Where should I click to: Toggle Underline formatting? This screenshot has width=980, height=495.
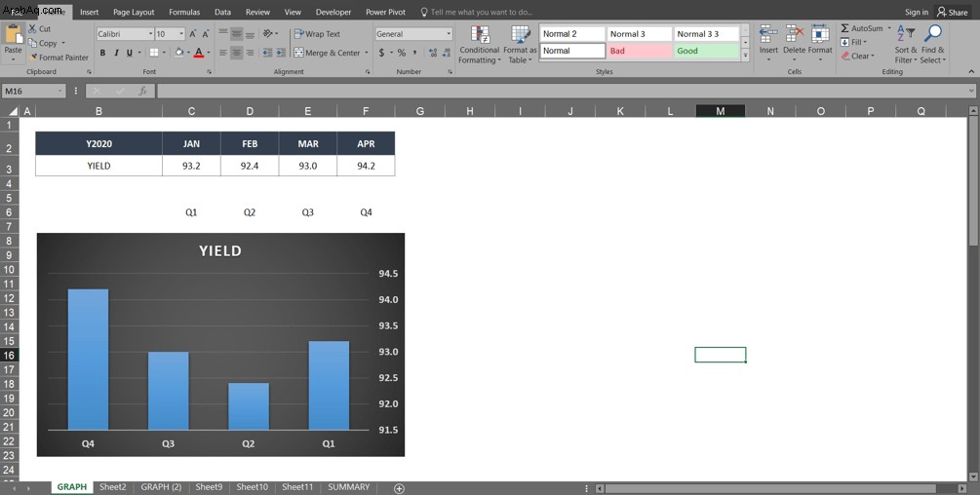(x=130, y=53)
